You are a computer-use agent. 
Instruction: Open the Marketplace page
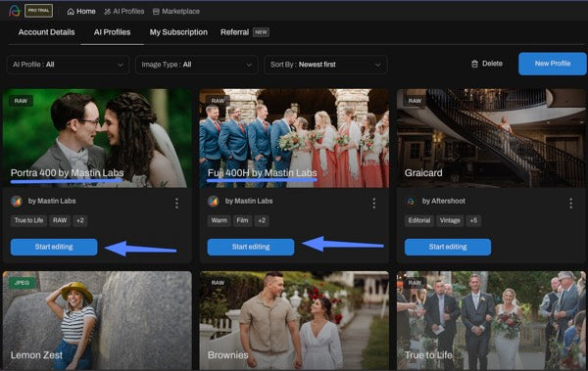176,11
